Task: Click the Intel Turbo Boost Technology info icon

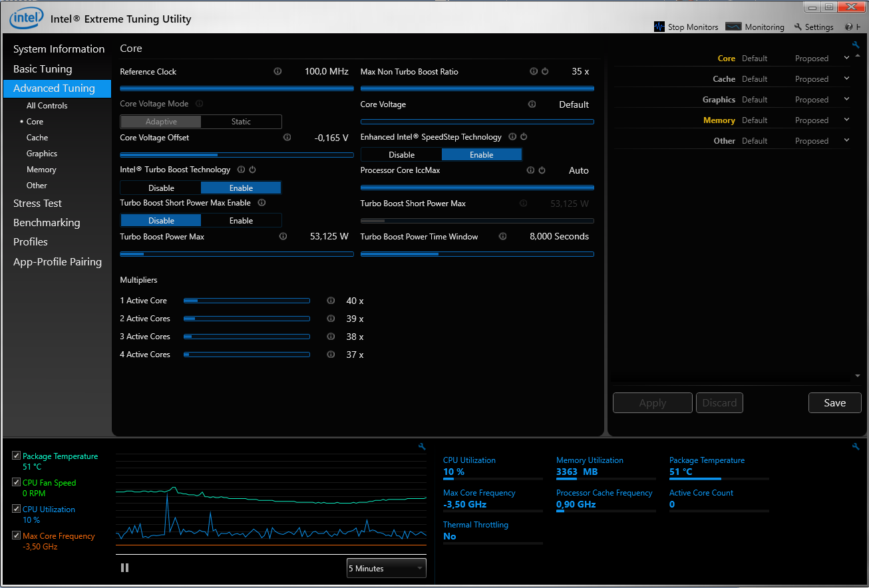Action: (x=241, y=170)
